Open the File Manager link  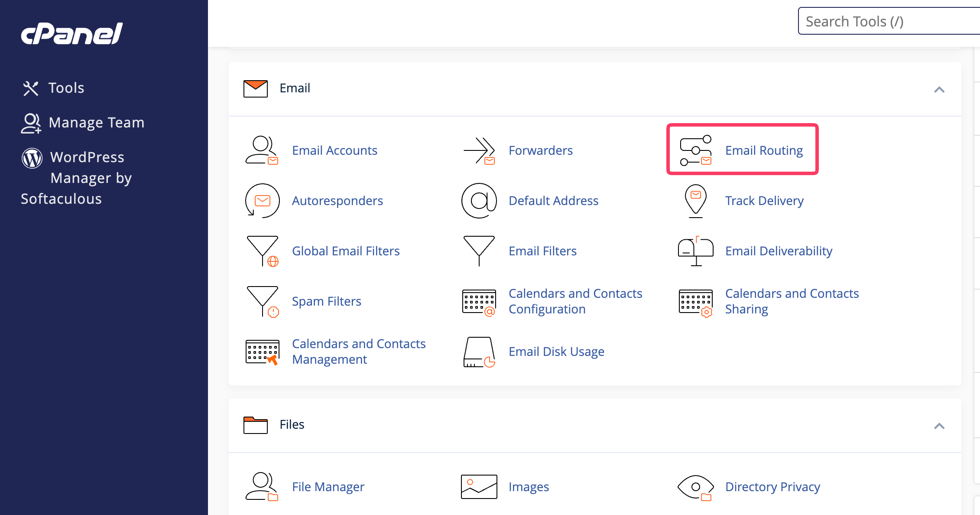[328, 487]
